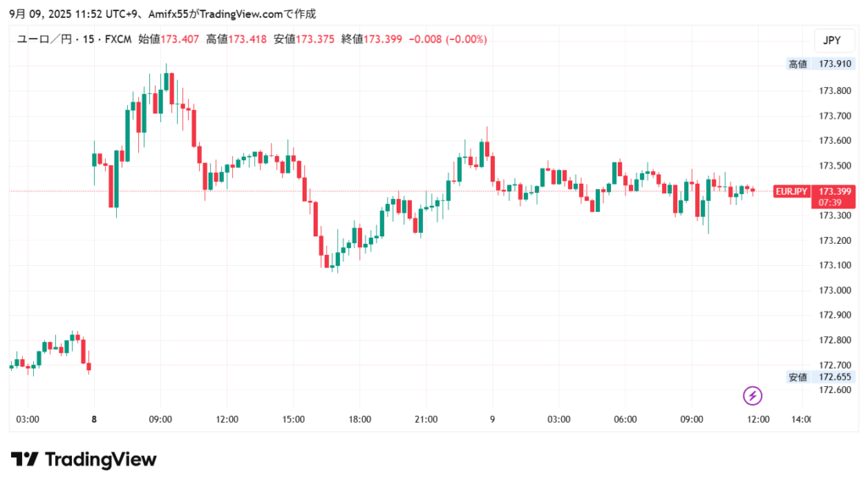Click the red EURJPY price label

(792, 191)
